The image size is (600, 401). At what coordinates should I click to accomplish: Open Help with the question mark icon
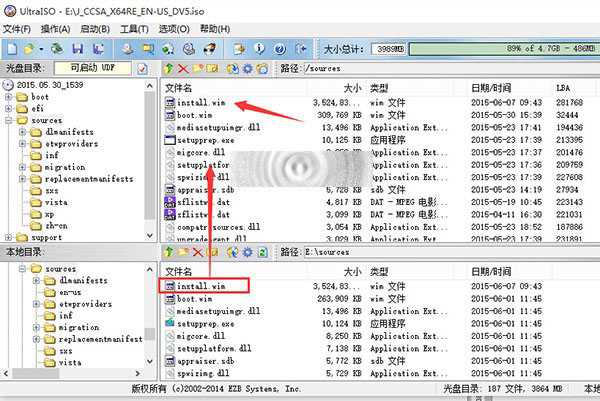(280, 49)
